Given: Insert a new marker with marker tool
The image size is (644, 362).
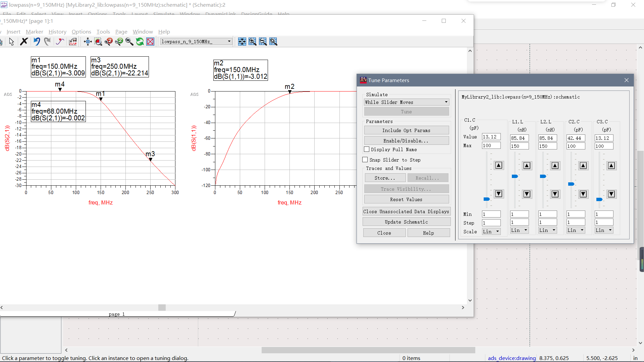Looking at the screenshot, I should coord(60,42).
